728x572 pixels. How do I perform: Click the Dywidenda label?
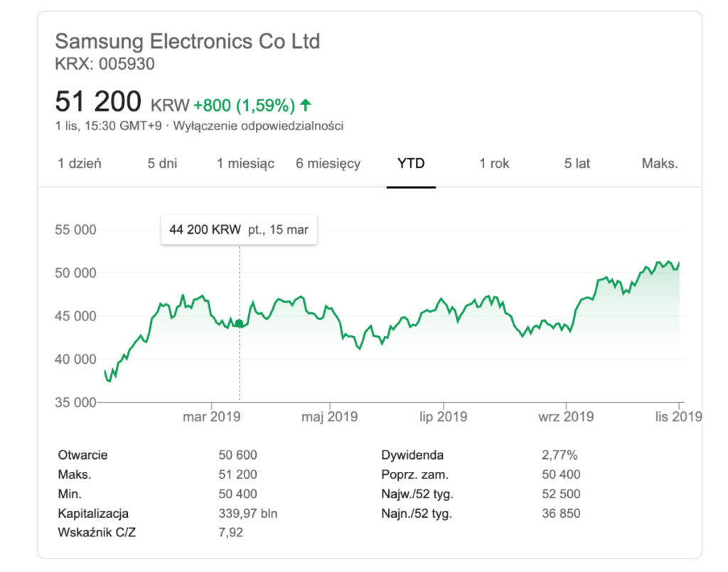(x=412, y=455)
